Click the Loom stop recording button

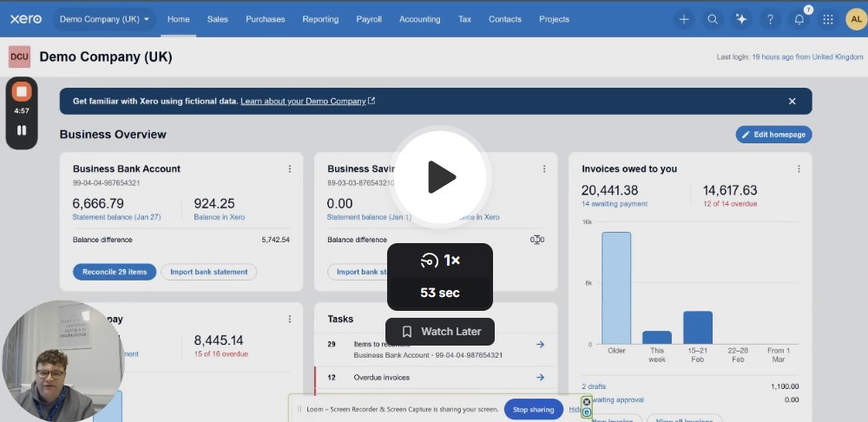22,91
